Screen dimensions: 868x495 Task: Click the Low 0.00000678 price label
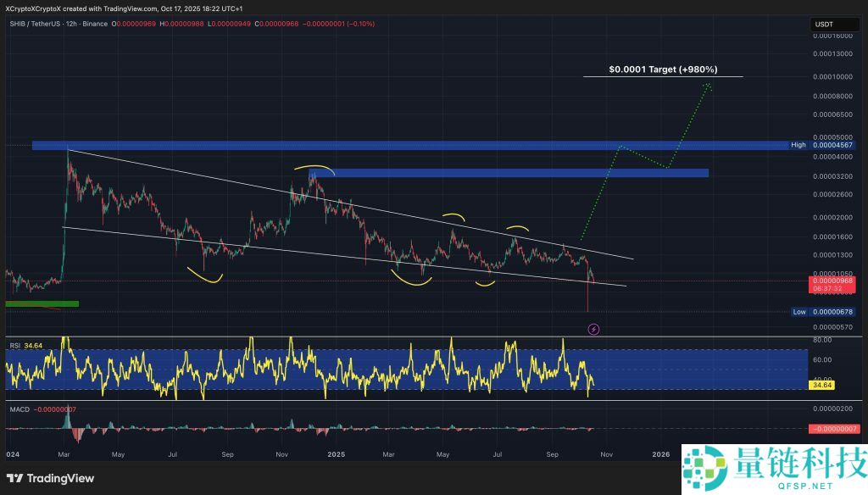click(x=827, y=311)
